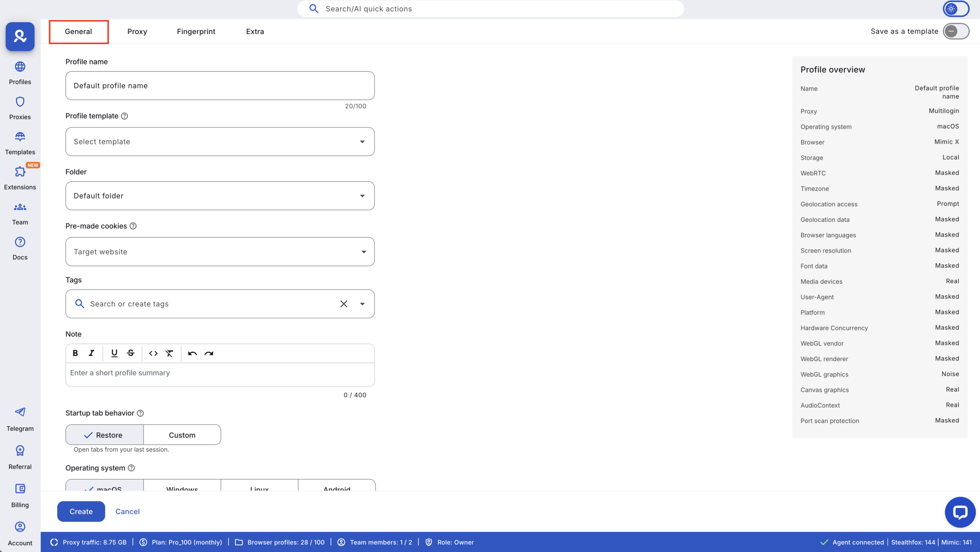Toggle the Save as a template switch
Screen dimensions: 980x552
[956, 31]
